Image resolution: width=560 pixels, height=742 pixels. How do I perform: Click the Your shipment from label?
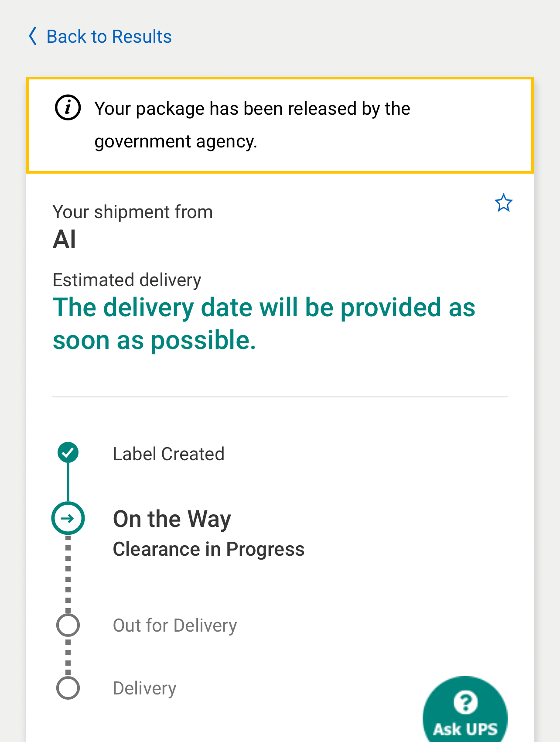click(x=133, y=212)
